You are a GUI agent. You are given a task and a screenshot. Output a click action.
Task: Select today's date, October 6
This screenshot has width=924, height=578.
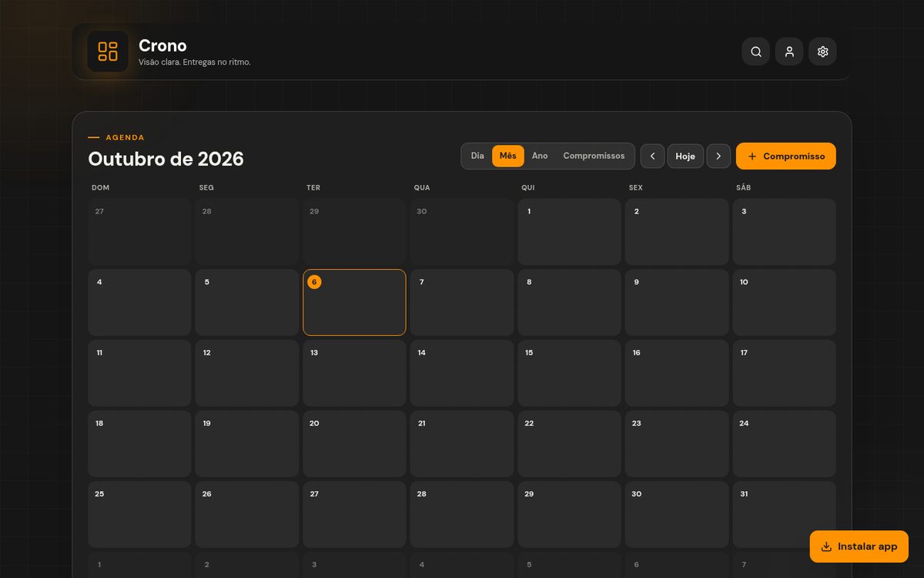[x=354, y=302]
